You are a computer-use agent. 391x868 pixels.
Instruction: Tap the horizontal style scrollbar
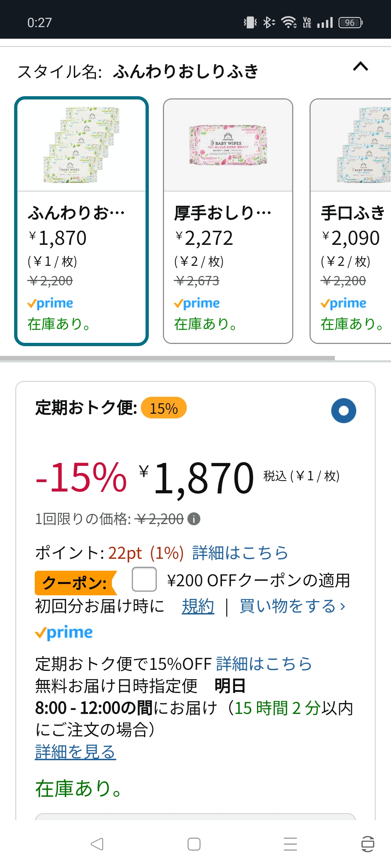tap(167, 358)
